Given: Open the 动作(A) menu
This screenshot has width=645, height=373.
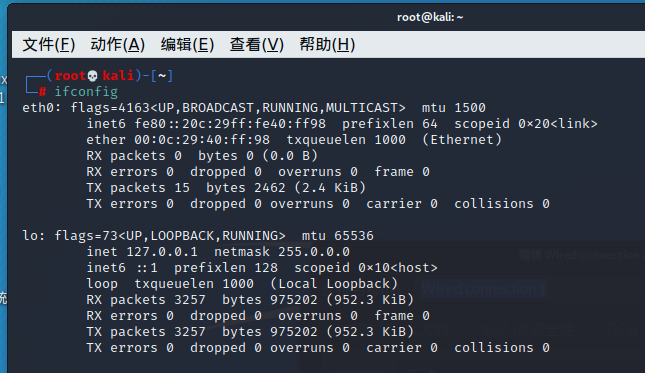Looking at the screenshot, I should pos(118,44).
